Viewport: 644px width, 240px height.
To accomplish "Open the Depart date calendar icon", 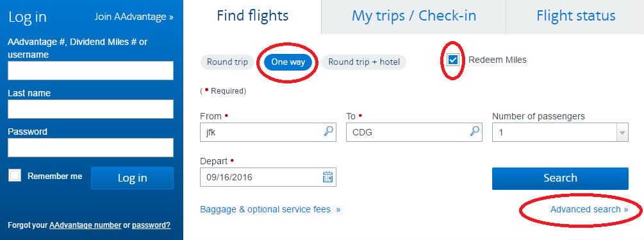I will tap(327, 177).
